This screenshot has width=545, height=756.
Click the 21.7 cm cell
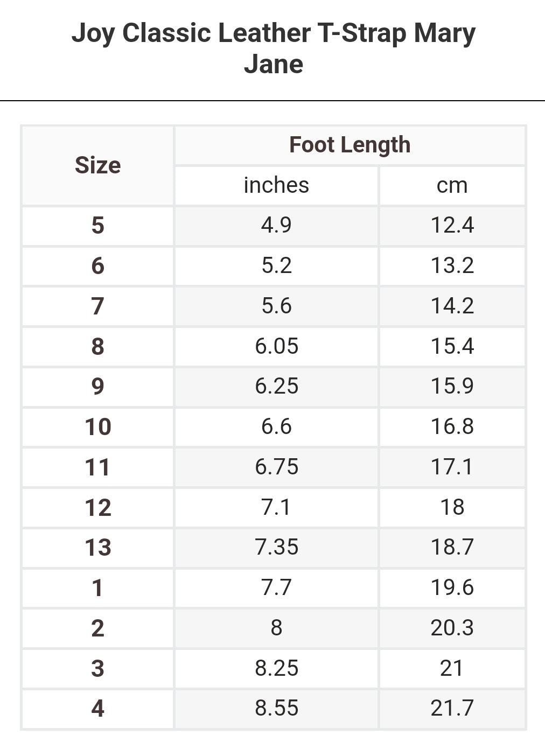pos(452,708)
